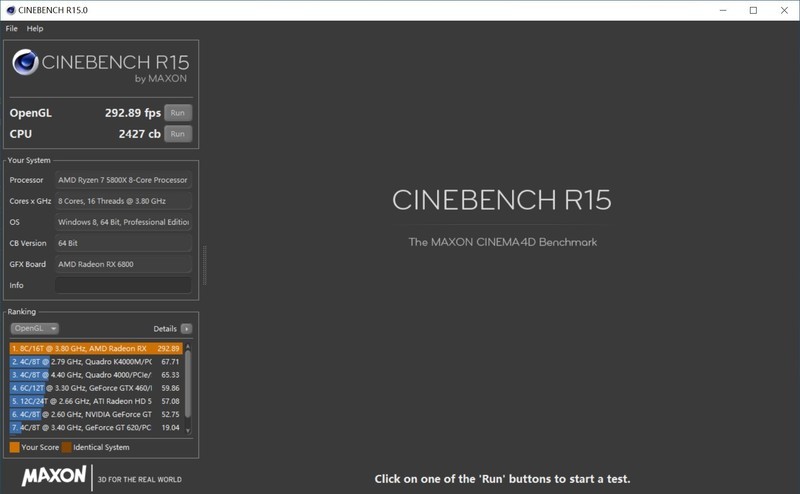Select CB Version field 64 Bit
Viewport: 800px width, 494px height.
pyautogui.click(x=123, y=243)
